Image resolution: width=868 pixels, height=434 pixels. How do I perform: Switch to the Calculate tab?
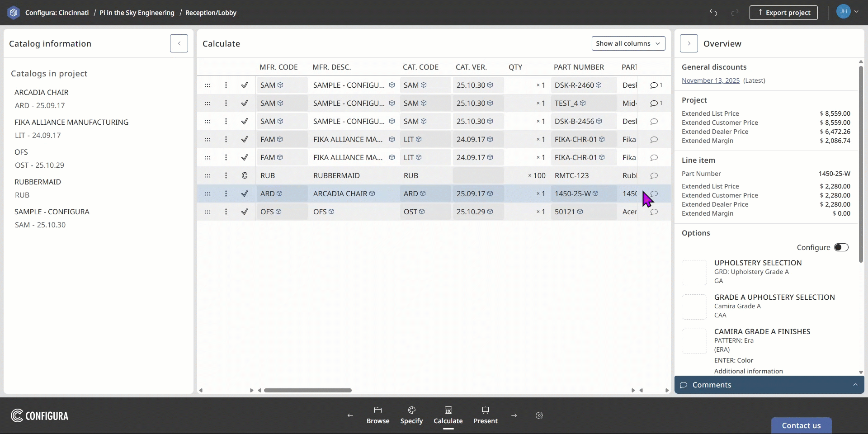[x=448, y=415]
